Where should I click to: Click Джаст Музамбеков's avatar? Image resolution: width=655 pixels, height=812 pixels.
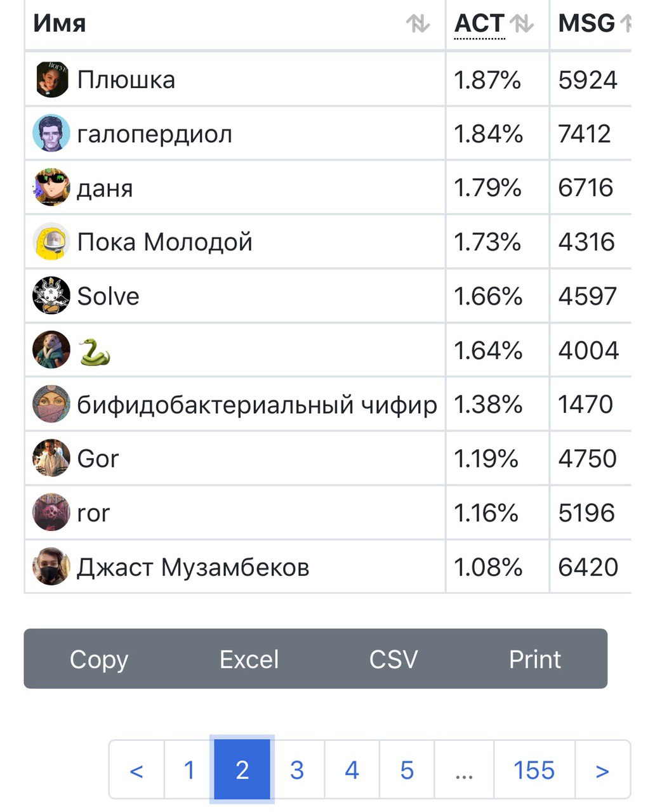[51, 566]
